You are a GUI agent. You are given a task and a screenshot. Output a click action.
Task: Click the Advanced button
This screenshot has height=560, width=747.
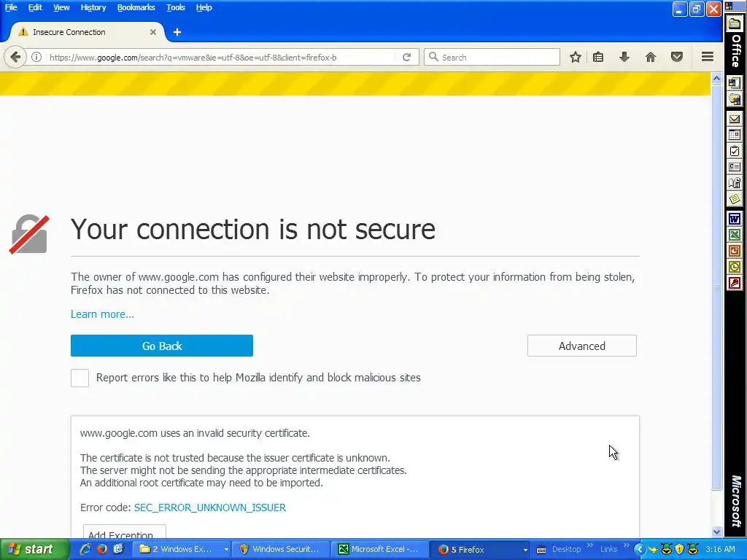(x=581, y=346)
